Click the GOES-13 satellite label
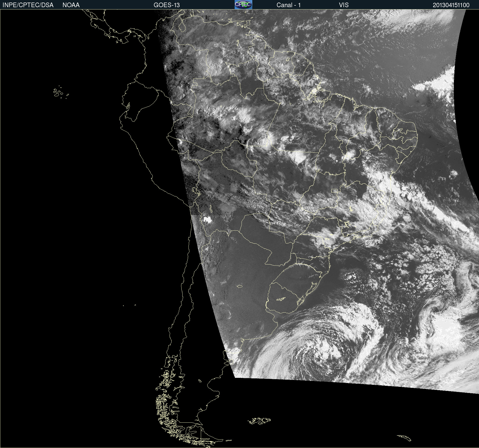 click(x=167, y=5)
